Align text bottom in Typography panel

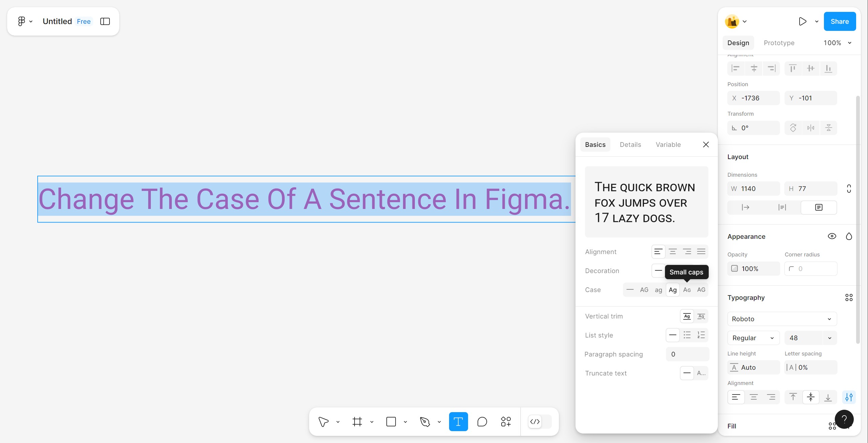point(828,397)
